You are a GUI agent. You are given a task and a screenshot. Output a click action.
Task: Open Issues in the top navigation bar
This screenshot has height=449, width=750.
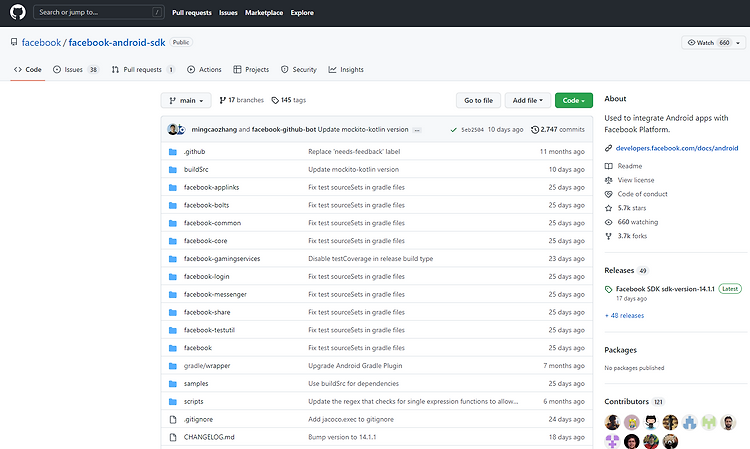tap(228, 12)
